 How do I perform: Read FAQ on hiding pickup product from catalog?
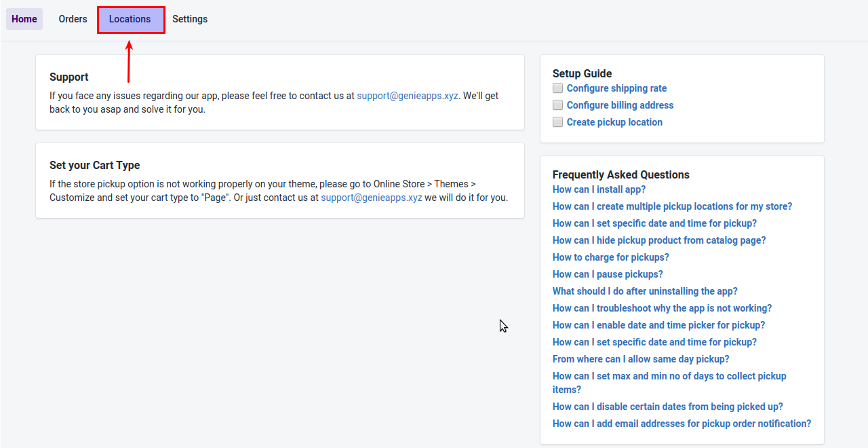[659, 240]
